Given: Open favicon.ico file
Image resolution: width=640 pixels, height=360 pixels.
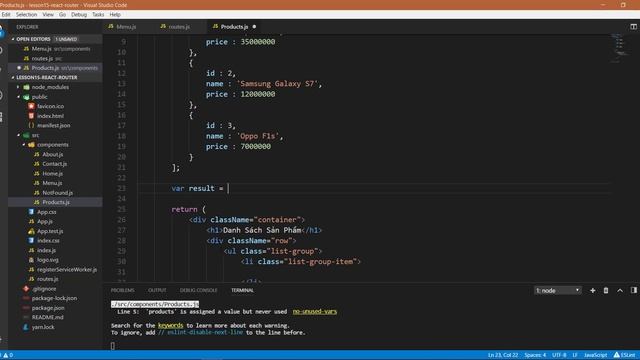Looking at the screenshot, I should (x=50, y=106).
